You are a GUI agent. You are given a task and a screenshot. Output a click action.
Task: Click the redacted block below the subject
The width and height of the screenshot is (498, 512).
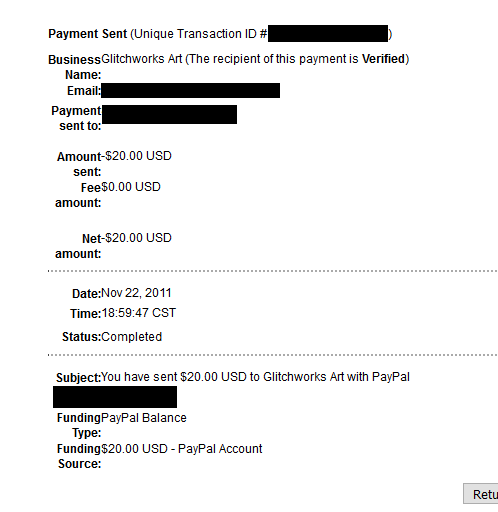pyautogui.click(x=115, y=397)
